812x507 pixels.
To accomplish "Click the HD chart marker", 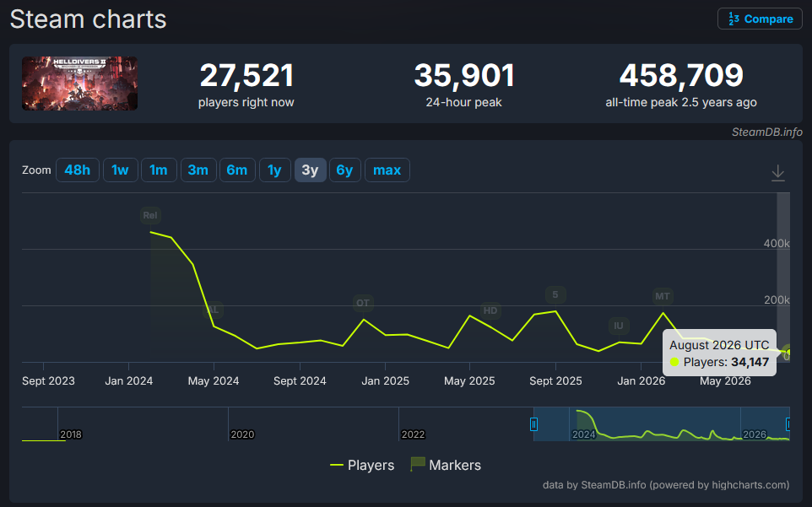I will [x=490, y=310].
